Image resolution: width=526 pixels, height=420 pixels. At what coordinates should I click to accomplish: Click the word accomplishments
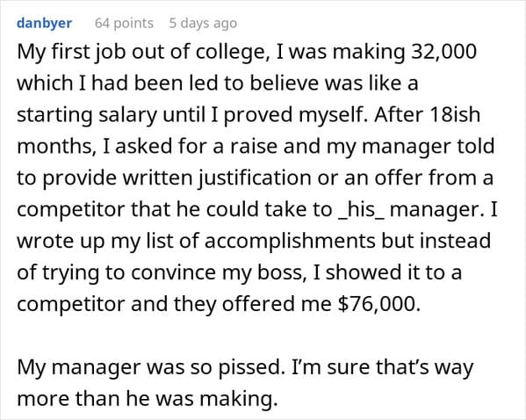[x=290, y=242]
